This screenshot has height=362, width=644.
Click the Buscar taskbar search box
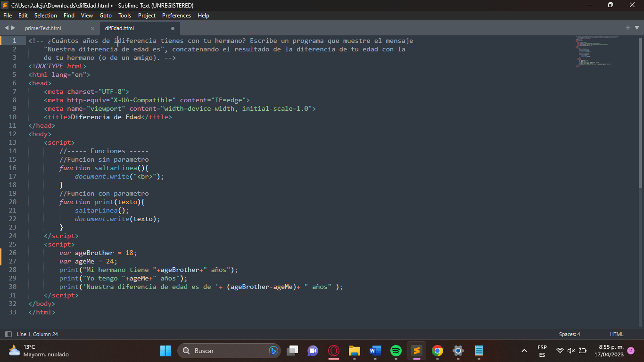[x=229, y=351]
